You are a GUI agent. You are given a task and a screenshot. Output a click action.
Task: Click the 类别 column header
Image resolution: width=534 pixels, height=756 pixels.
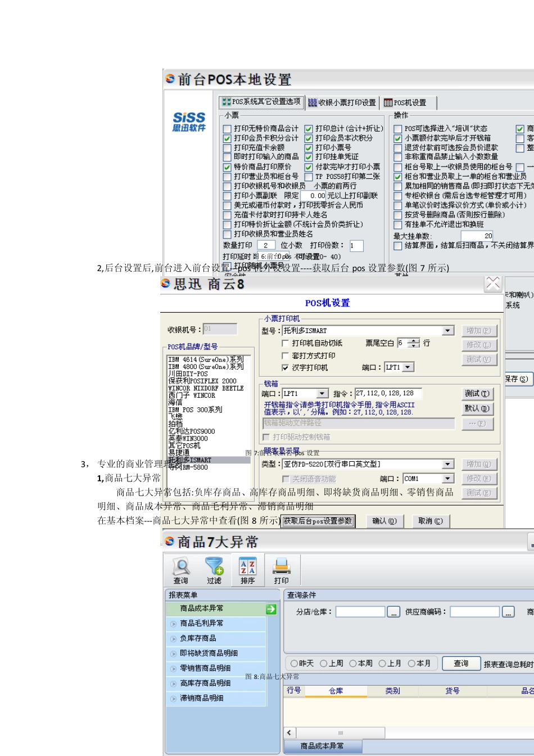(392, 691)
